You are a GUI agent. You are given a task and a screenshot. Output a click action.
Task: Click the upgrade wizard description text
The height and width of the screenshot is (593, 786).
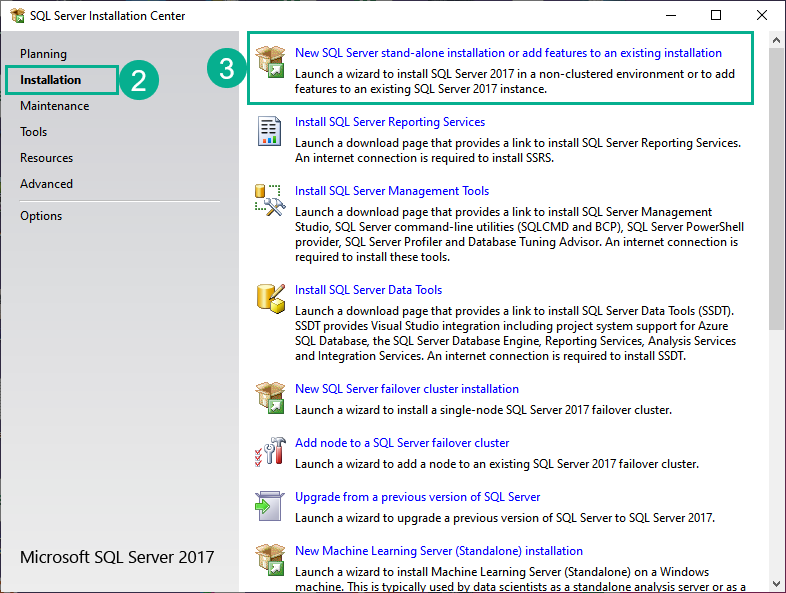click(505, 518)
